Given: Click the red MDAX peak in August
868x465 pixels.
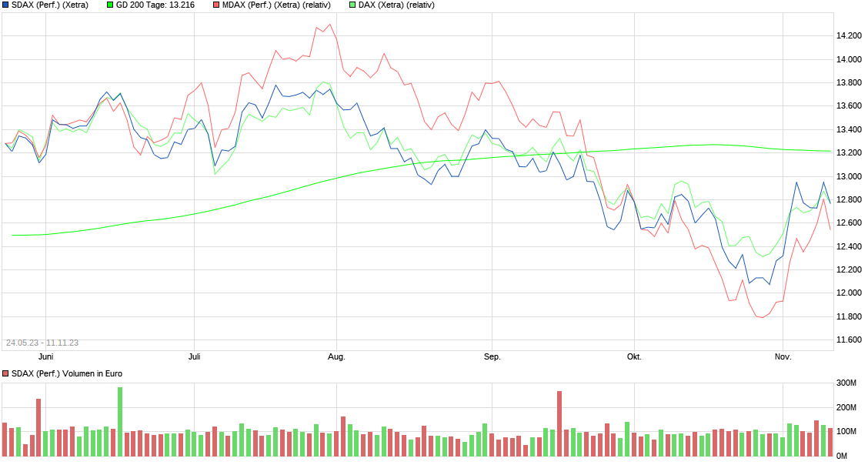Looking at the screenshot, I should pos(329,25).
